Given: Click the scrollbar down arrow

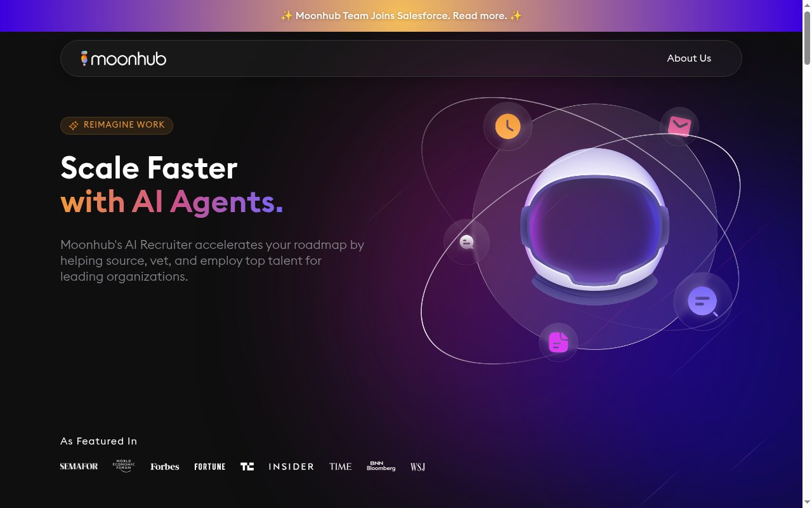Looking at the screenshot, I should pos(807,503).
